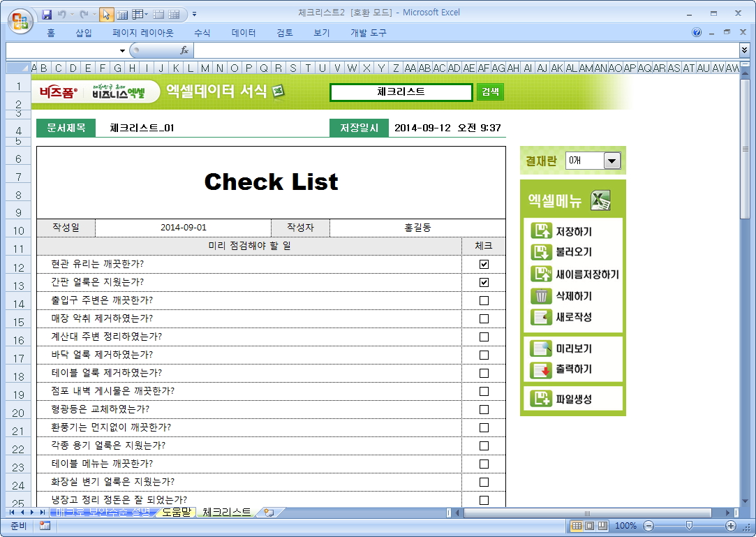
Task: Click the Save icon in Quick Access Toolbar
Action: pos(47,15)
